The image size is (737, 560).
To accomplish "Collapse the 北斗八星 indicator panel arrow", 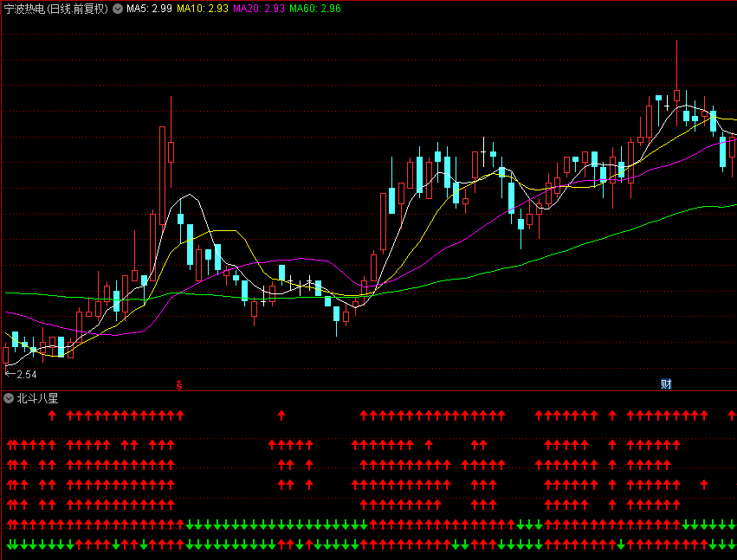I will 9,398.
